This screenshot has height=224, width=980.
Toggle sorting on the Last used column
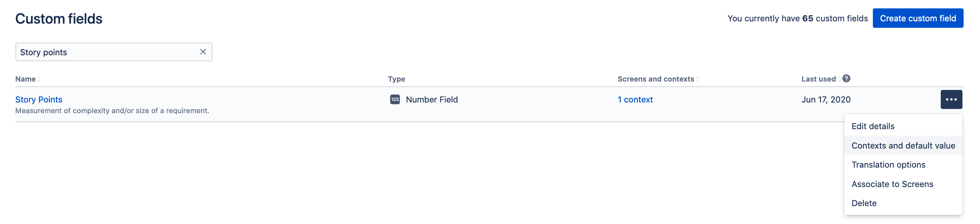coord(840,78)
